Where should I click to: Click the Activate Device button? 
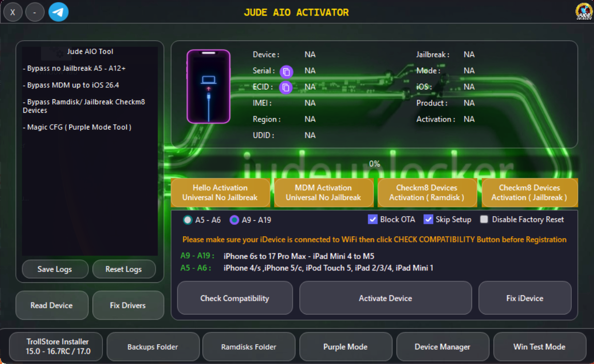[385, 298]
